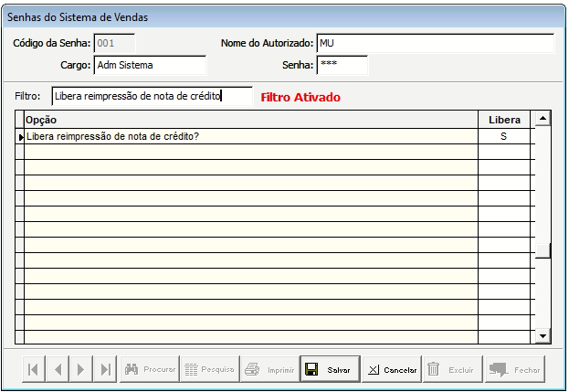Click the Excluir trash button
The image size is (569, 392).
pyautogui.click(x=453, y=369)
